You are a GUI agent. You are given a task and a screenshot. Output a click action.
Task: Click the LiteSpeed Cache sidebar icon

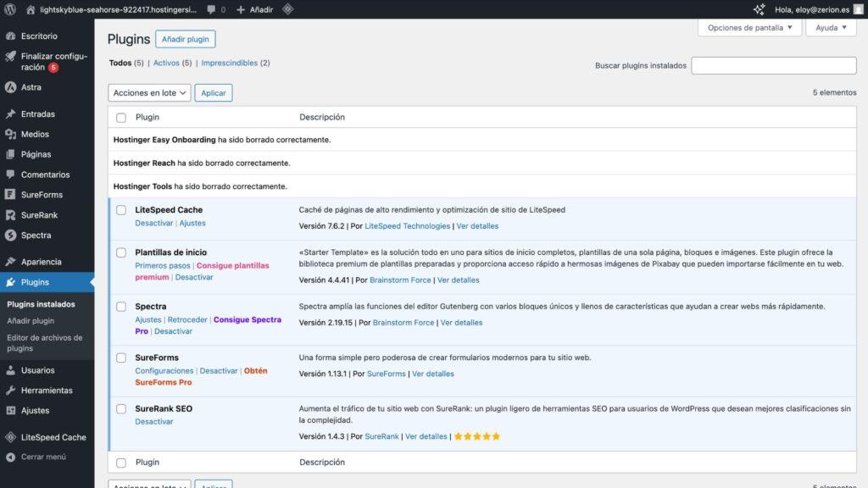(x=10, y=437)
